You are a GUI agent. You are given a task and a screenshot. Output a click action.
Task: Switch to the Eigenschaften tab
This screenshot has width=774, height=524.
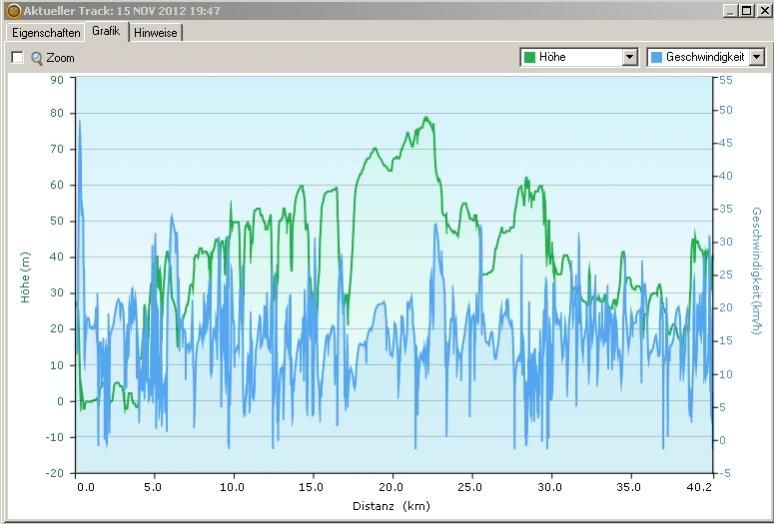[46, 33]
